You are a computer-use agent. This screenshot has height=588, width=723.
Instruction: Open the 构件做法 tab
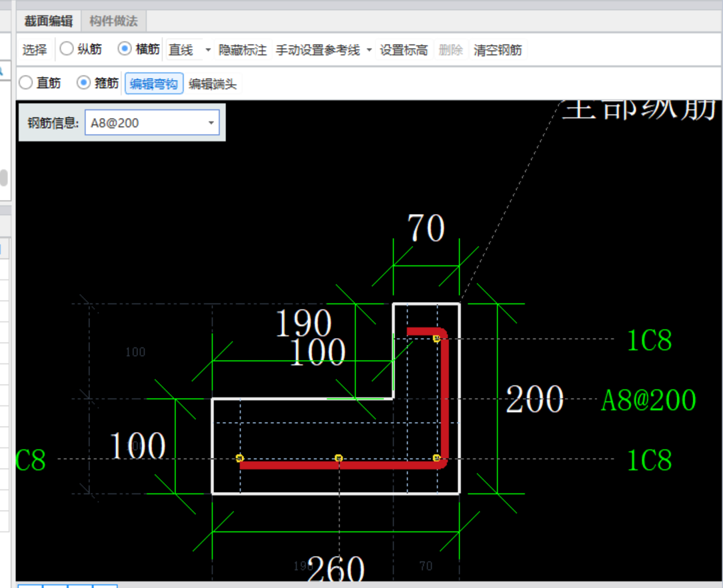point(113,21)
